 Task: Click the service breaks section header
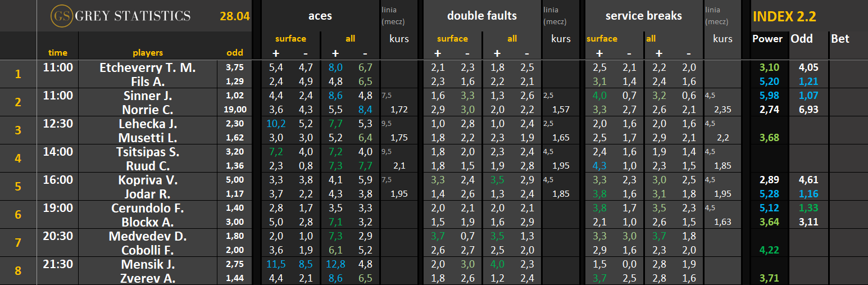coord(643,16)
